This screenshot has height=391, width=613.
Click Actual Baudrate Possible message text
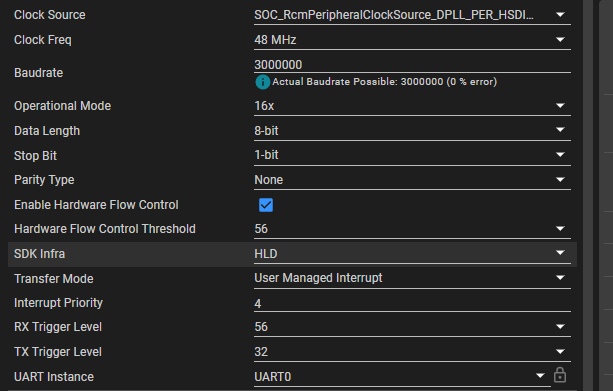pos(385,82)
